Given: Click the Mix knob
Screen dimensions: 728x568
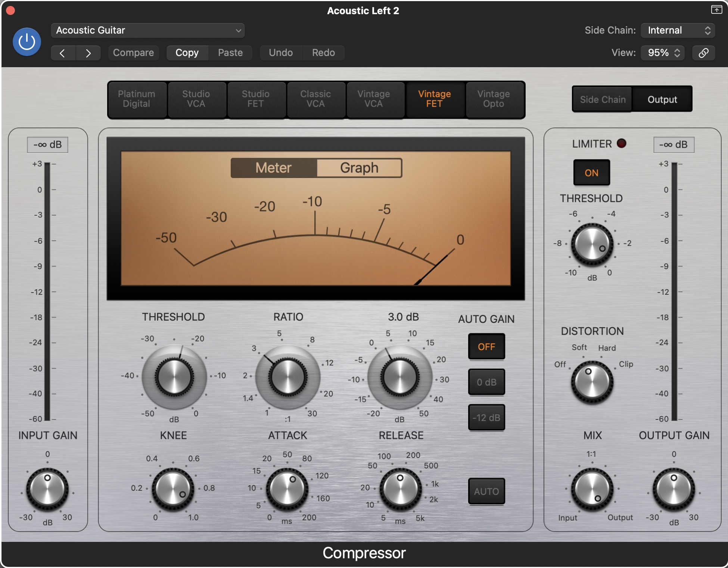Looking at the screenshot, I should [592, 489].
